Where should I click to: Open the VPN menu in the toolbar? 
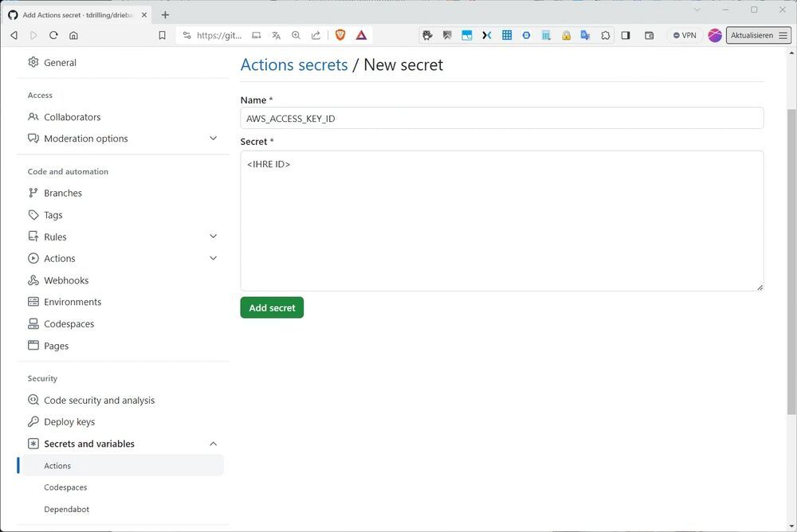(x=683, y=35)
